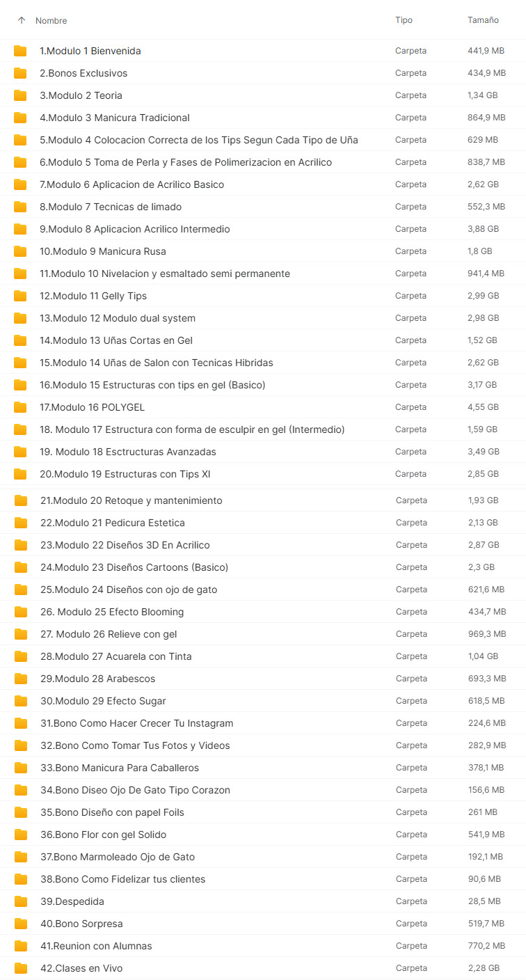
Task: Click the folder icon for Modulo 21 Pedicura Estetica
Action: [x=21, y=523]
